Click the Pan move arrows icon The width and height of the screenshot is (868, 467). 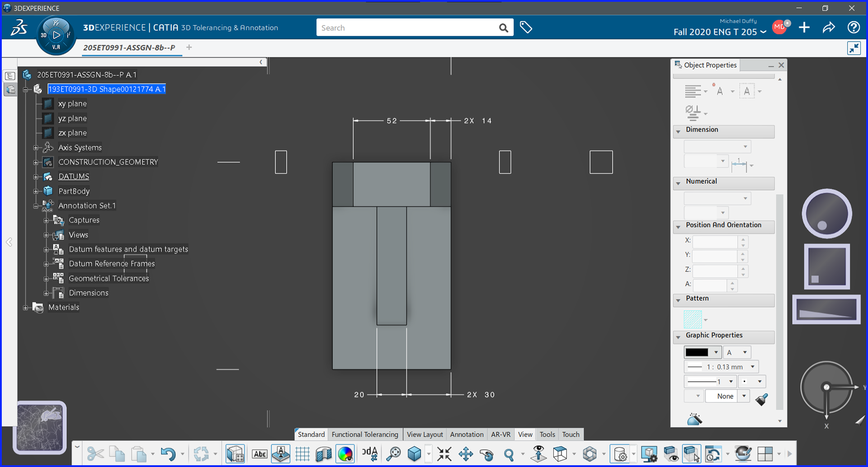466,454
